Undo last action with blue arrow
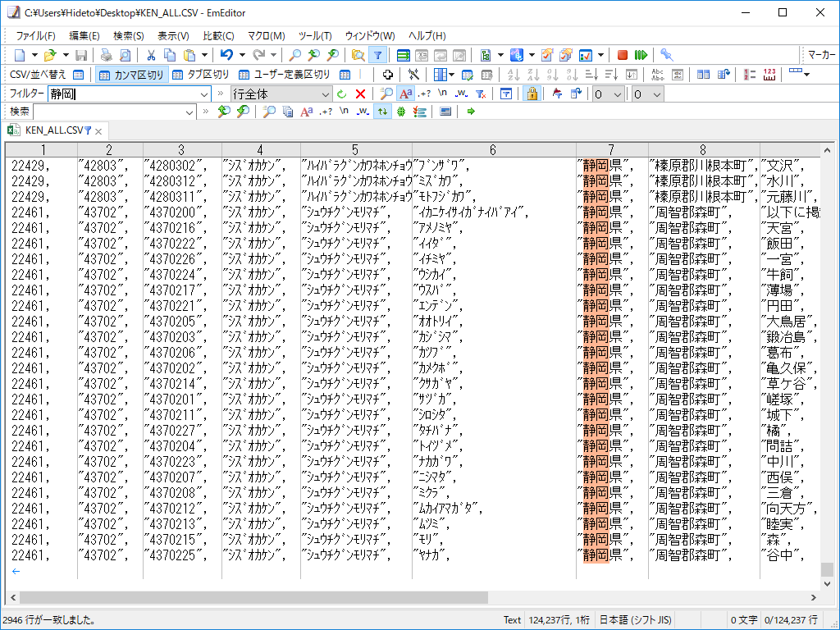This screenshot has width=840, height=630. pyautogui.click(x=226, y=55)
